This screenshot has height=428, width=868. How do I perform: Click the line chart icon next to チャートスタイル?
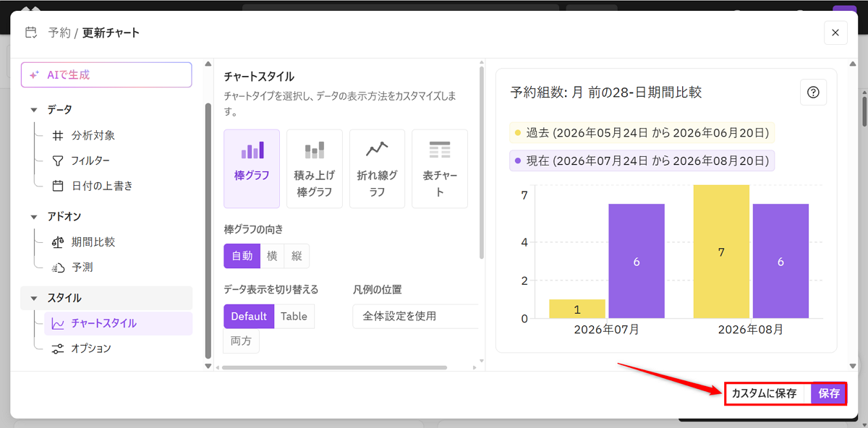(58, 323)
